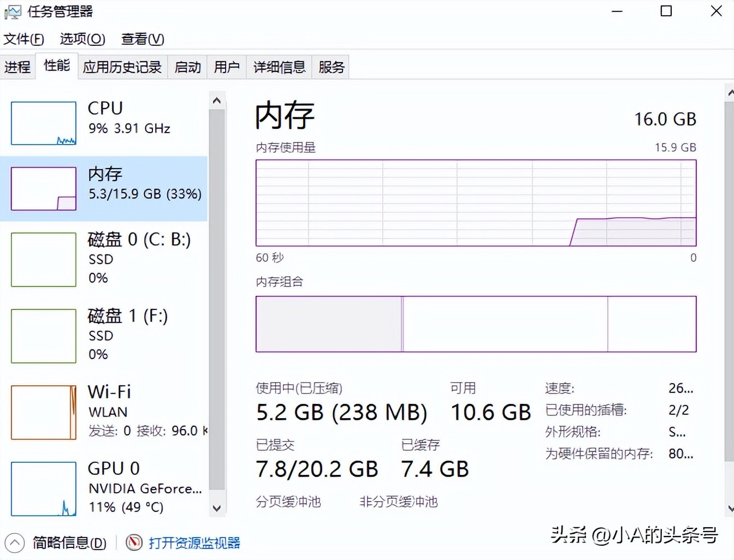Click the resource monitor icon

coord(134,543)
